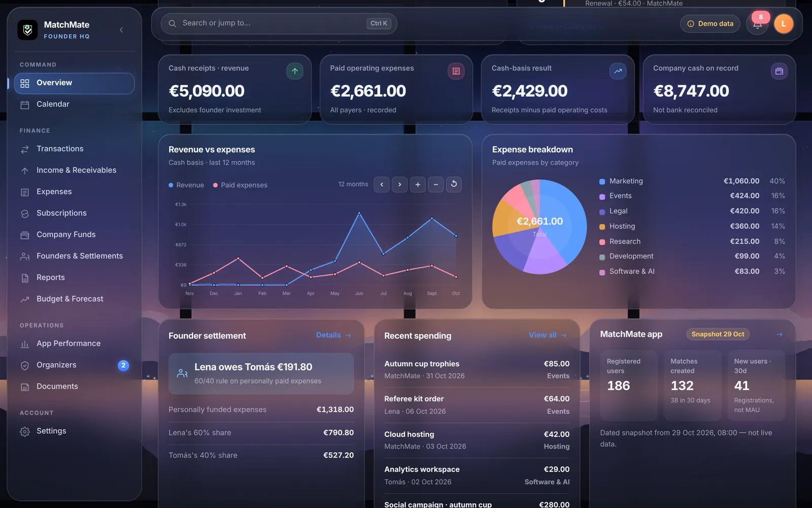Open Calendar from the sidebar
This screenshot has height=508, width=812.
[74, 105]
